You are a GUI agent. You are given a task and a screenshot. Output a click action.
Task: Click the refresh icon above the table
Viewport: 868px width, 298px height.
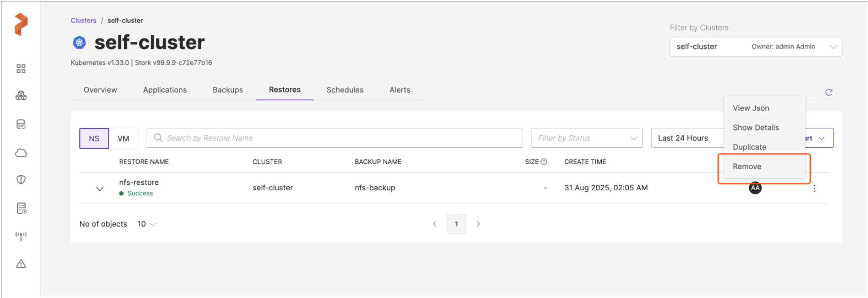pos(829,93)
